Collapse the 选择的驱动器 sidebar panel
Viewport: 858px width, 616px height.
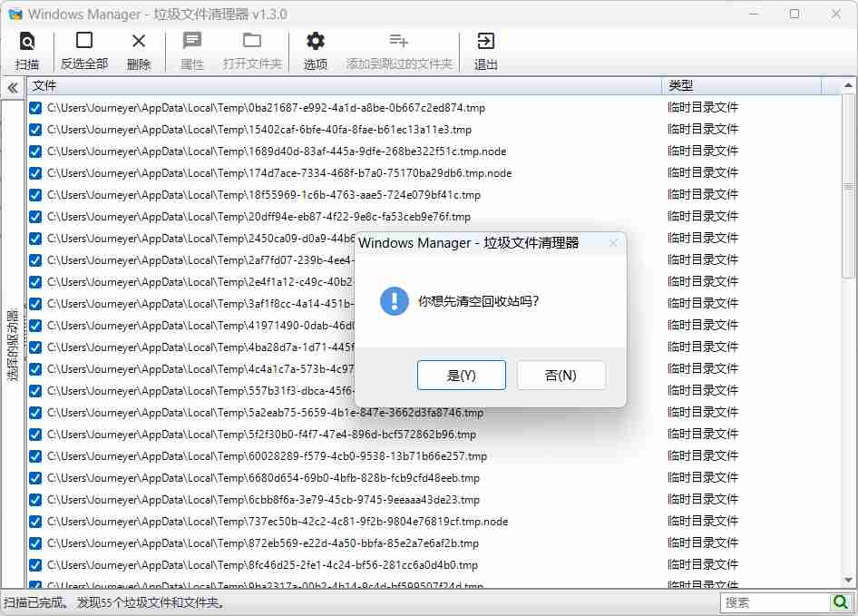click(12, 86)
